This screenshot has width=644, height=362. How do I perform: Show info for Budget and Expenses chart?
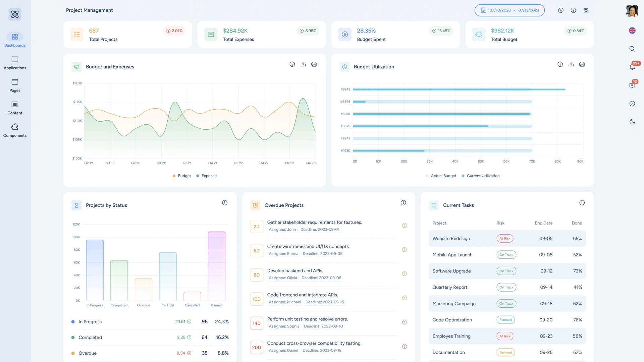coord(292,64)
